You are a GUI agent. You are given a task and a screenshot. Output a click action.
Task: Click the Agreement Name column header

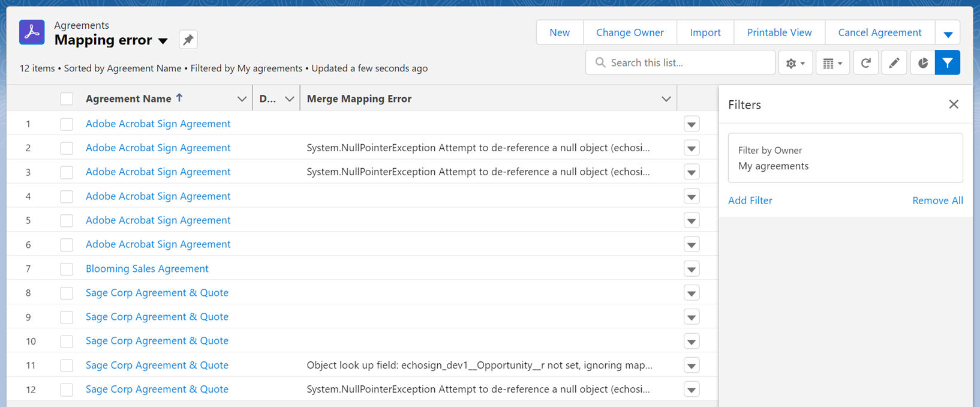click(128, 99)
